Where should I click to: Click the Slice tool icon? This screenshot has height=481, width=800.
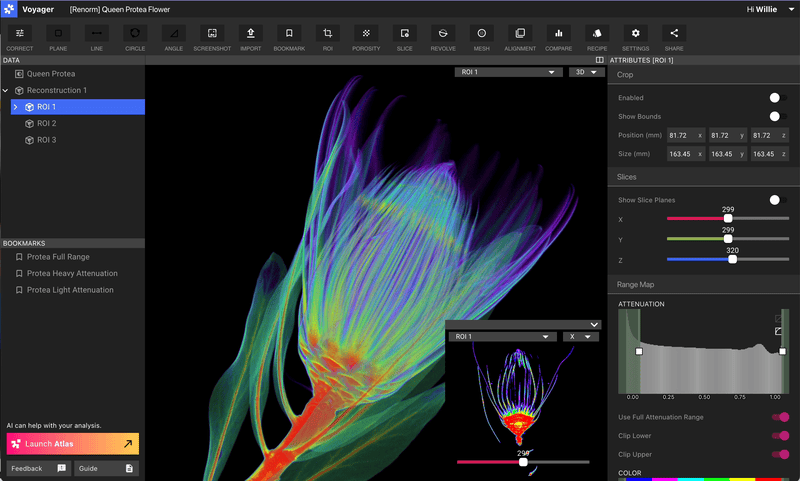(404, 33)
